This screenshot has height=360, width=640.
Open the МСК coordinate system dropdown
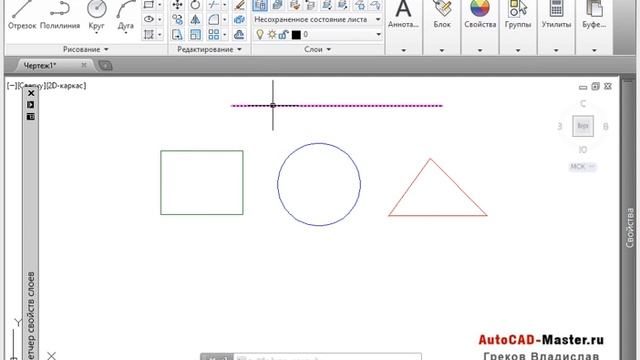[x=583, y=167]
